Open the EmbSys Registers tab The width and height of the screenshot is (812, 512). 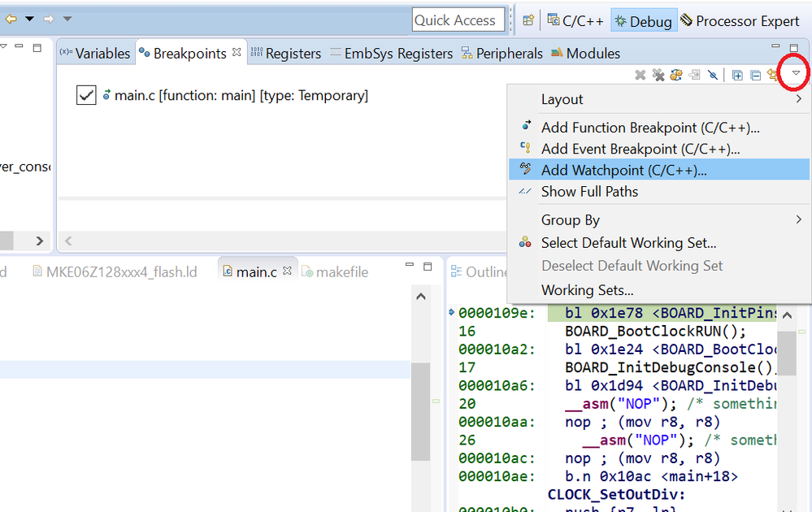coord(392,54)
